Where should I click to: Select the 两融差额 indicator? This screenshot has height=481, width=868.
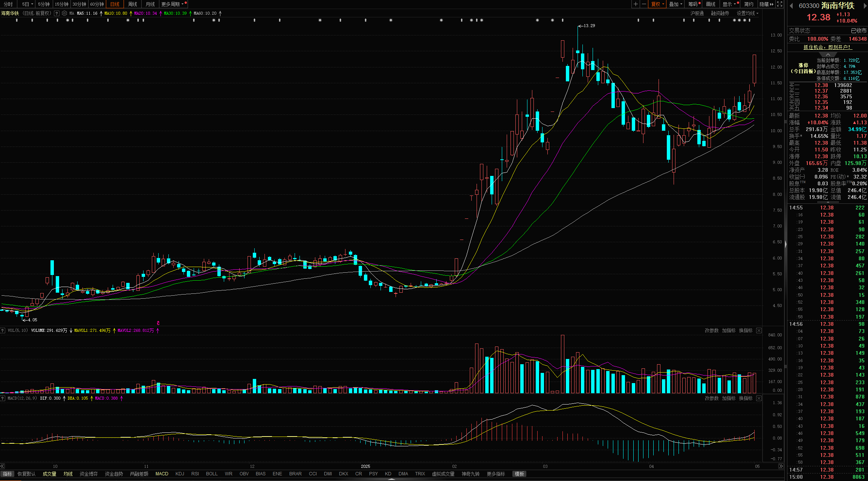pyautogui.click(x=139, y=474)
